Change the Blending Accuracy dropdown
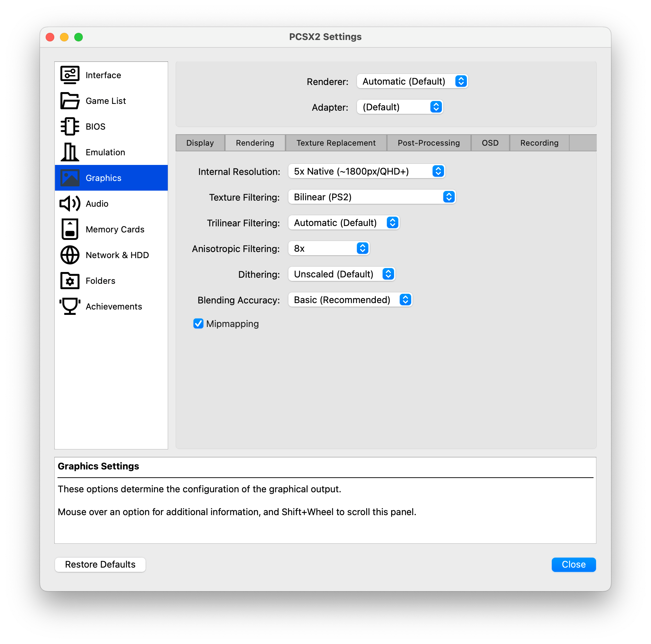 [x=350, y=300]
